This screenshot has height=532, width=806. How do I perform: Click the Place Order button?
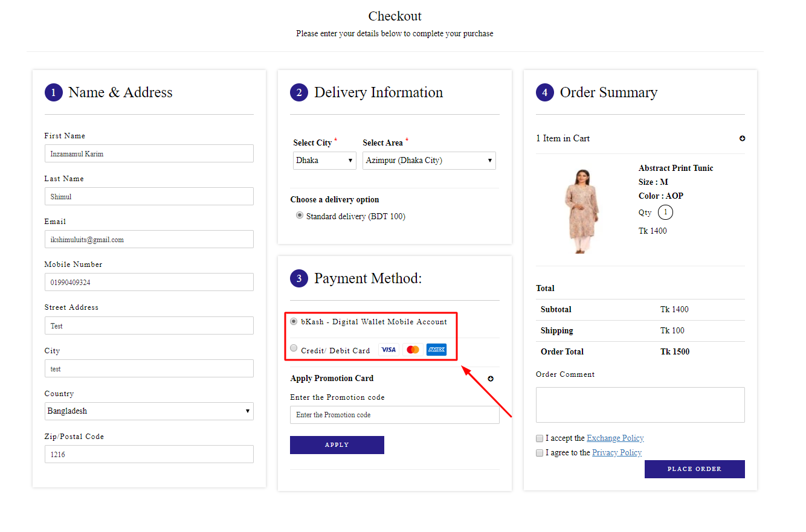point(694,469)
